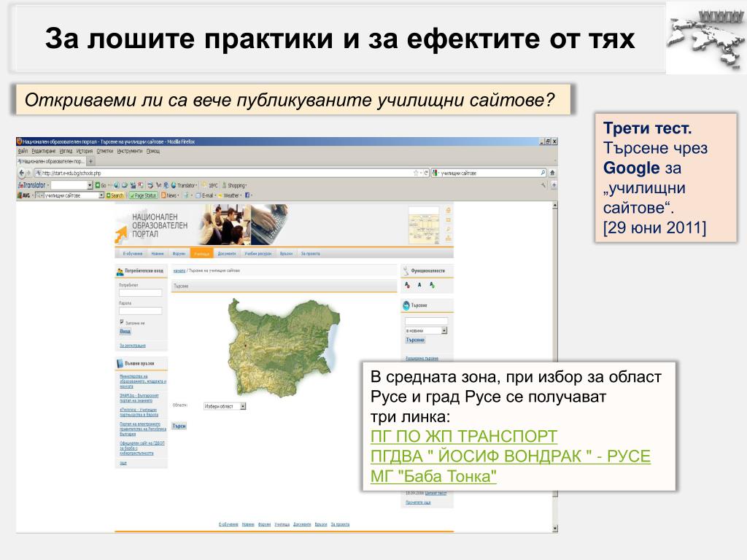The width and height of the screenshot is (747, 560).
Task: Open the Новини navigation tab
Action: (x=158, y=254)
